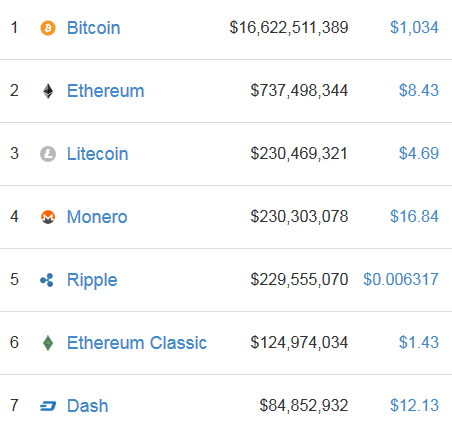Click Ethereum's $8.43 price link
This screenshot has width=452, height=435.
point(419,90)
